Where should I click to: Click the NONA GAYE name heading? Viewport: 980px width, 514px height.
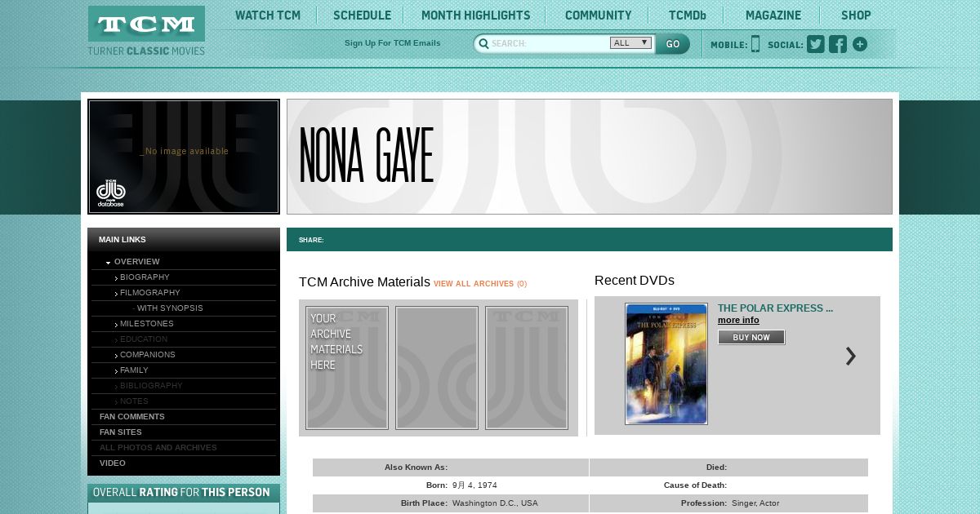(367, 156)
